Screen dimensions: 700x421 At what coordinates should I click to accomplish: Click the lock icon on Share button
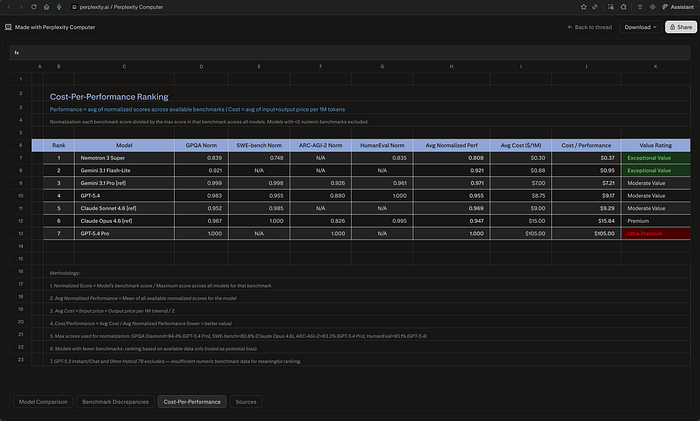point(672,27)
